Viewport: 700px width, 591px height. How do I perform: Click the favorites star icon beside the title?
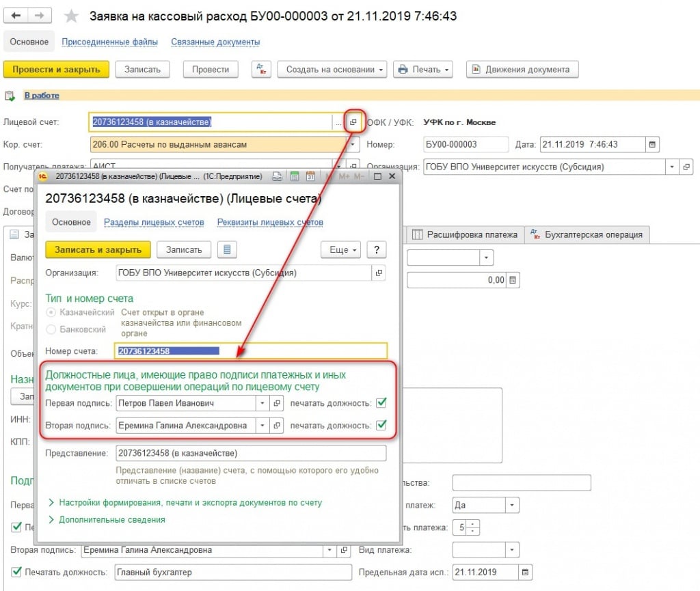[70, 16]
